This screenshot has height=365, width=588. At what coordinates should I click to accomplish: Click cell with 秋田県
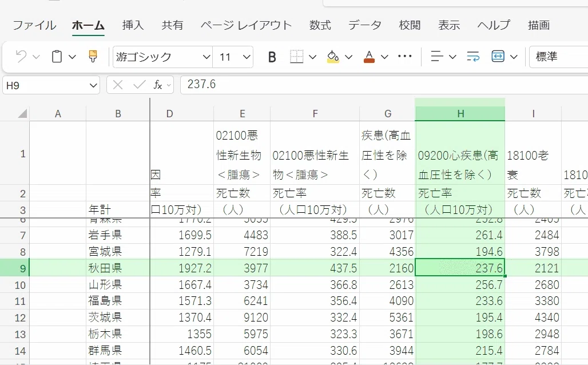point(118,268)
